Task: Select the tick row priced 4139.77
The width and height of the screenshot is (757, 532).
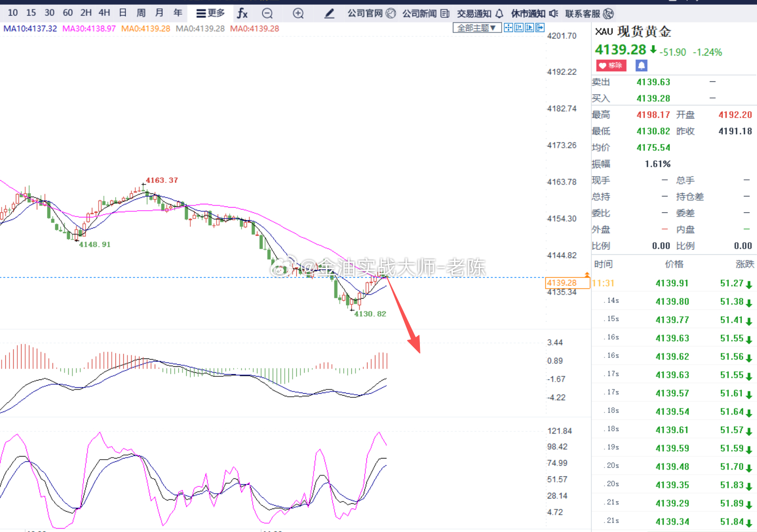Action: click(x=674, y=320)
